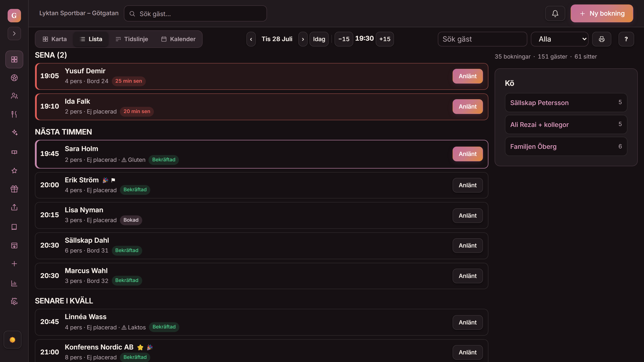The width and height of the screenshot is (644, 362).
Task: Open Ali Rezai + kollegor queue entry
Action: click(566, 124)
